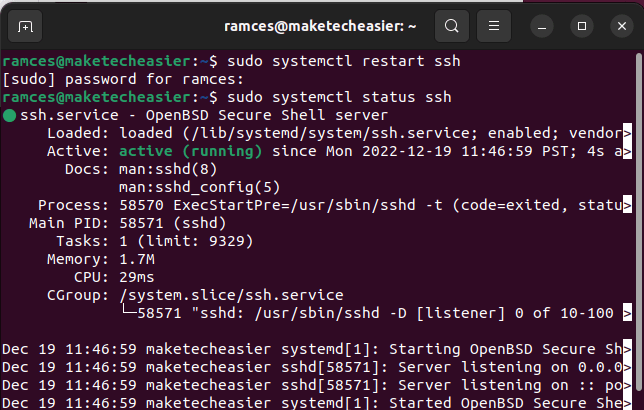The image size is (644, 410).
Task: Click the window title 'ramces@maketecheasier: ~'
Action: tap(320, 26)
